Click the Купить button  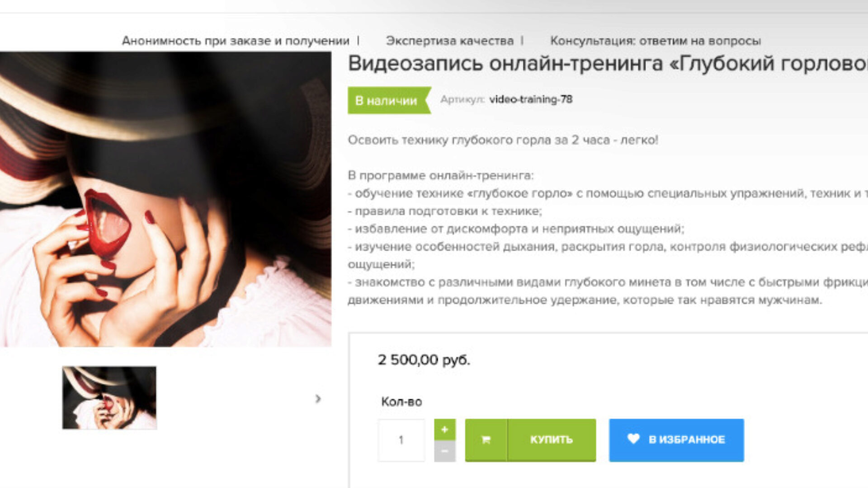pos(530,440)
